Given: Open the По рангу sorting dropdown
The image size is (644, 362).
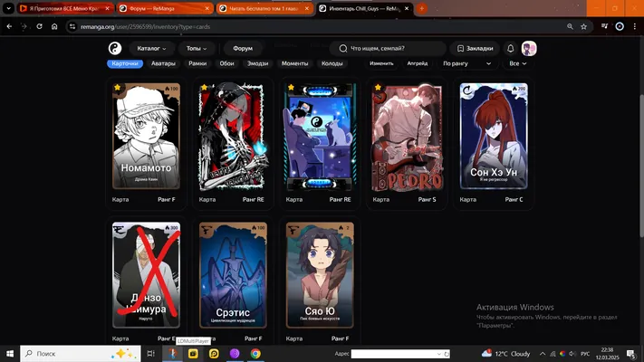Looking at the screenshot, I should pos(467,63).
